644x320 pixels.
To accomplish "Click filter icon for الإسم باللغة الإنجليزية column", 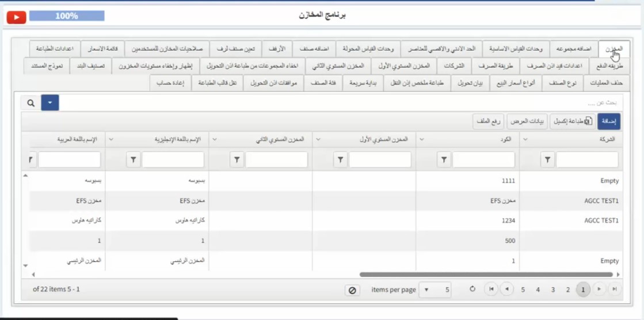I will coord(133,160).
